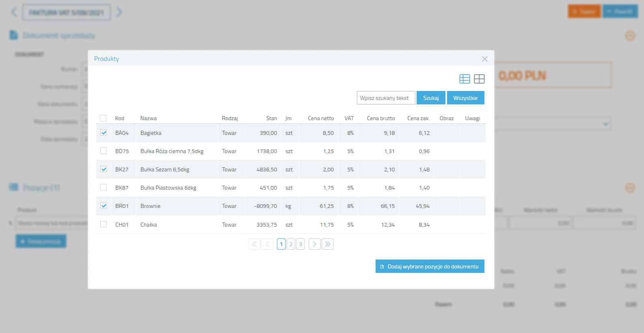644x333 pixels.
Task: Click Bułka Piastowska 6dkg name
Action: click(168, 188)
